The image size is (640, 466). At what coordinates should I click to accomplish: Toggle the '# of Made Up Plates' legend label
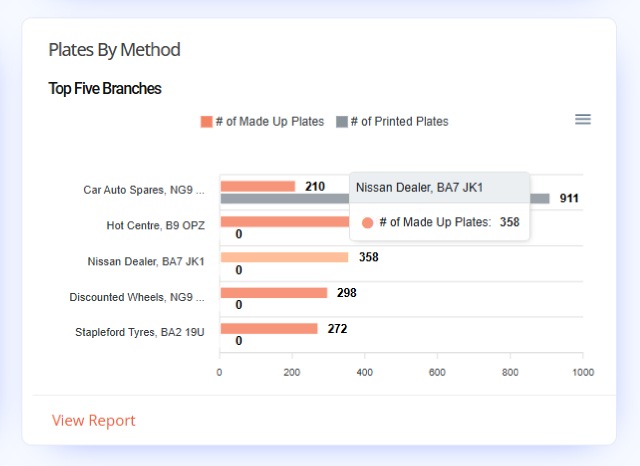(270, 122)
